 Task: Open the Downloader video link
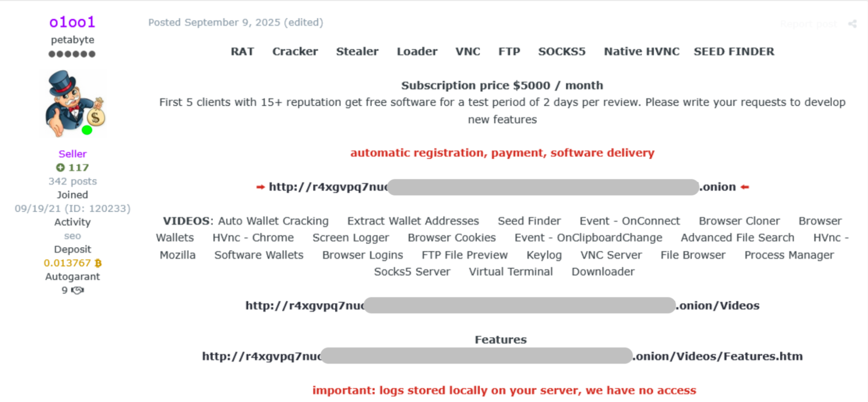pyautogui.click(x=603, y=272)
